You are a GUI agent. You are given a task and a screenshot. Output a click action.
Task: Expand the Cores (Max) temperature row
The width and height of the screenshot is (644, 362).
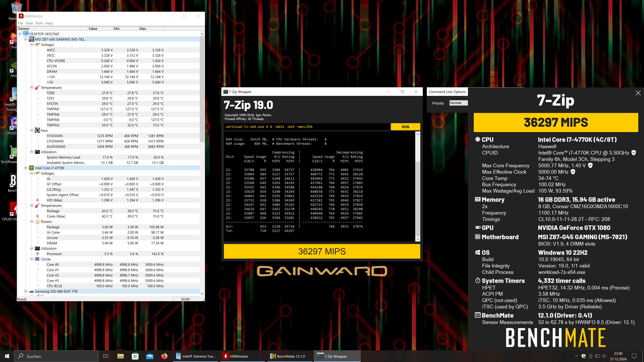tap(38, 216)
